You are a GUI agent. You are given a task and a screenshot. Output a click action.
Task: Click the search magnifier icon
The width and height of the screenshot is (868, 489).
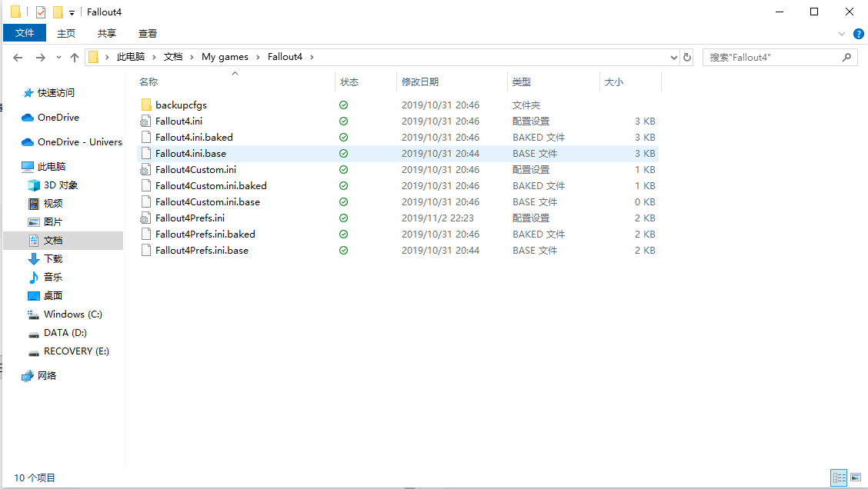tap(846, 57)
